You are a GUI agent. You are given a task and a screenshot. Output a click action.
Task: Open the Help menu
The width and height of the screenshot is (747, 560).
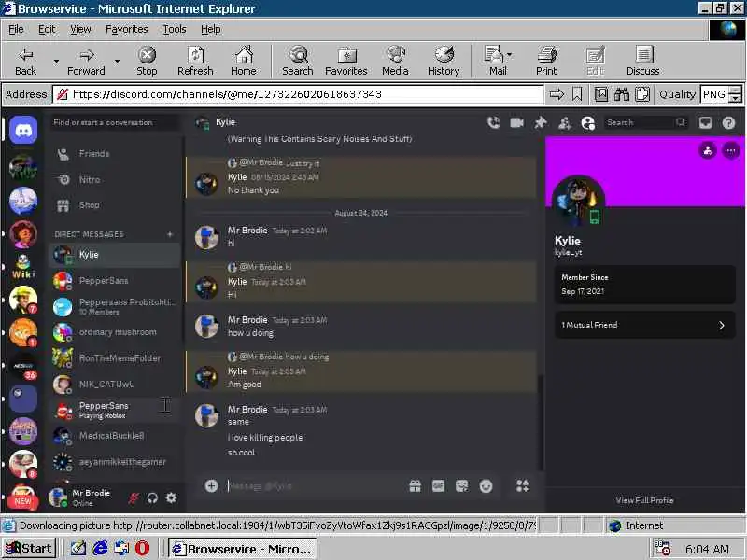click(211, 29)
